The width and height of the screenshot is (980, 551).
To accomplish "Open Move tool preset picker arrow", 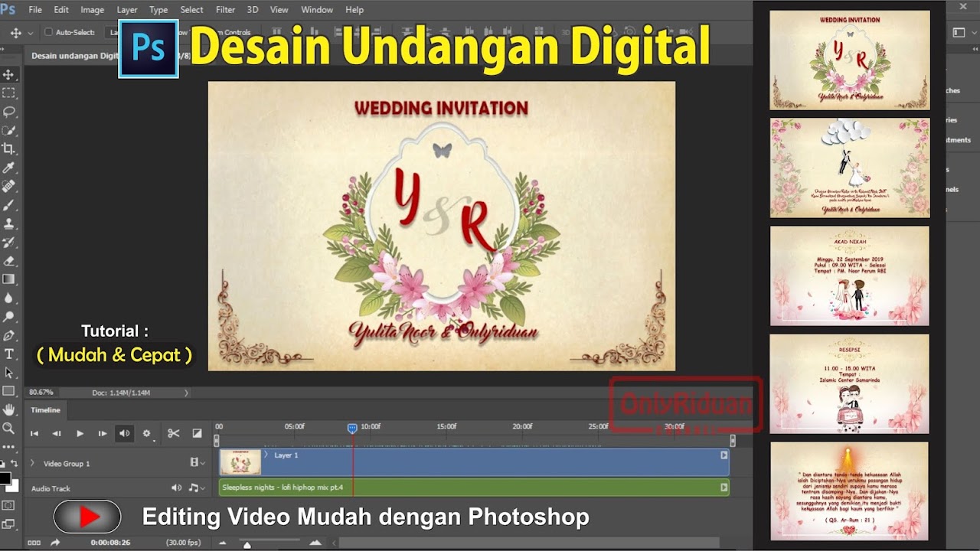I will point(31,33).
